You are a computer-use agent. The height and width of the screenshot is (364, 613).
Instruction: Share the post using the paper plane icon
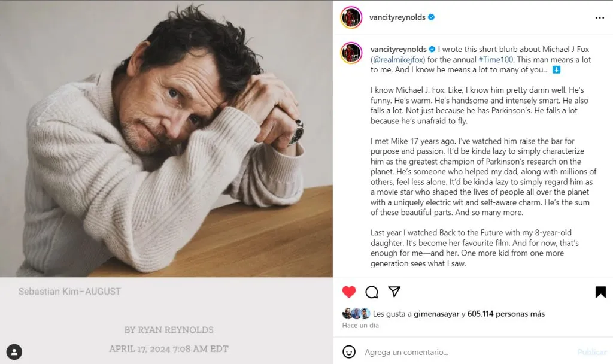[394, 292]
